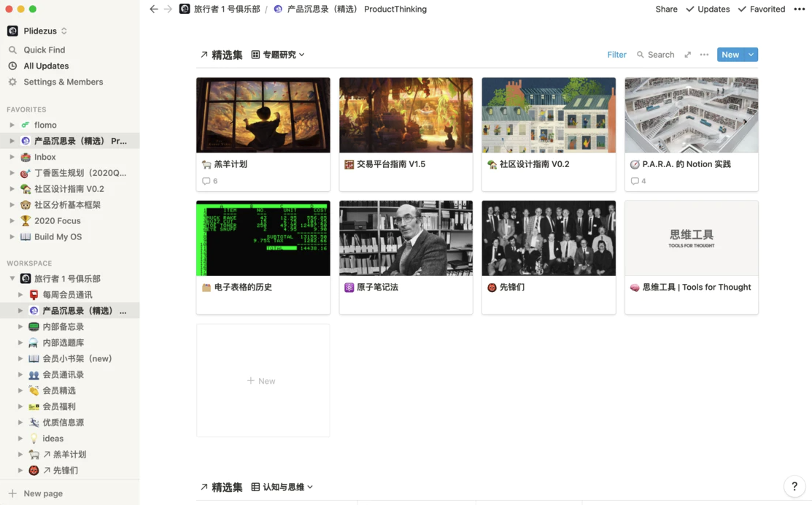
Task: Click the blue New button
Action: 730,55
